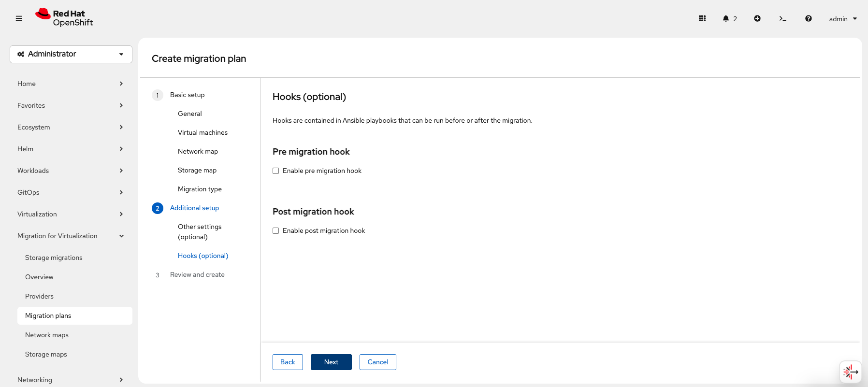Viewport: 868px width, 387px height.
Task: Open Storage maps sidebar item
Action: click(x=46, y=354)
